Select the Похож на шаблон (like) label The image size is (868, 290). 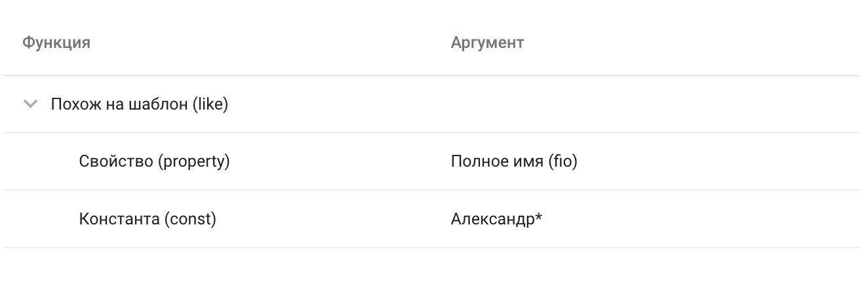pos(140,104)
